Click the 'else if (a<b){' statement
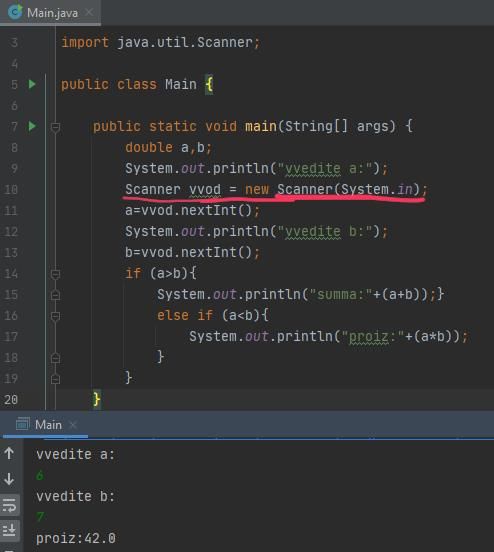Screen dimensions: 494x552 click(213, 315)
